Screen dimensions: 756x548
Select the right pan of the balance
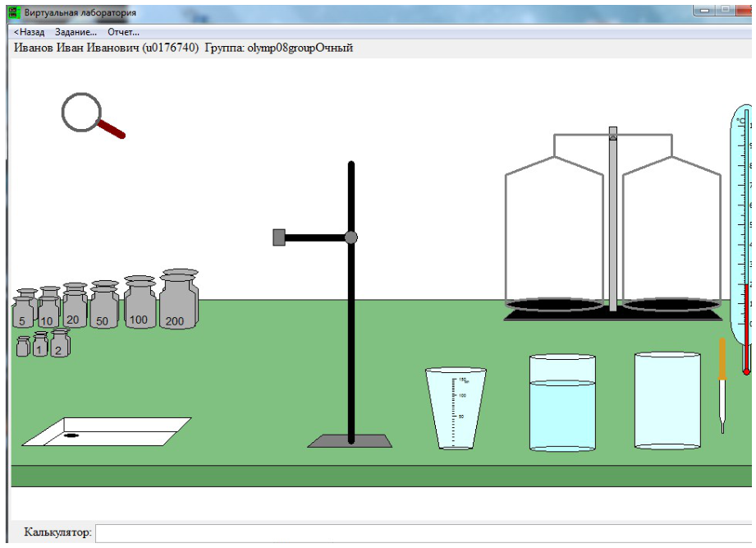point(671,305)
